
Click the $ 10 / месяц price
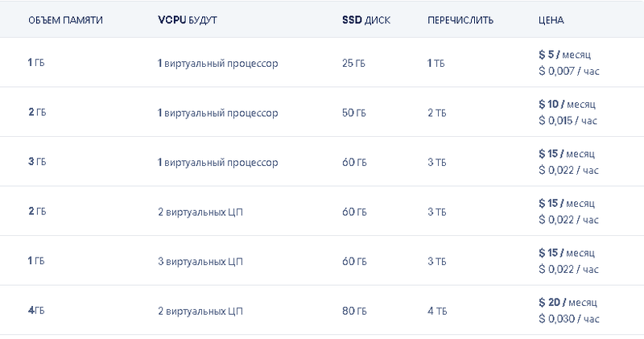(569, 105)
